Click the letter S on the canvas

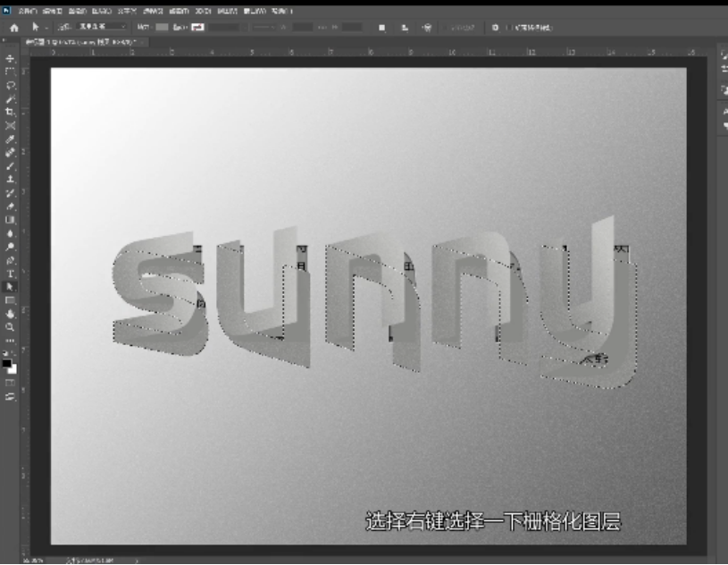[x=156, y=284]
